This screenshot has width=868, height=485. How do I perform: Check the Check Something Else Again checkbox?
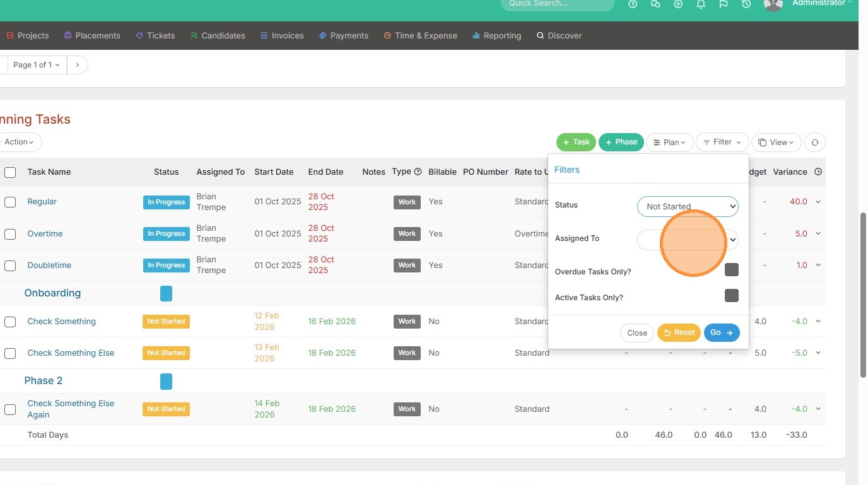10,409
